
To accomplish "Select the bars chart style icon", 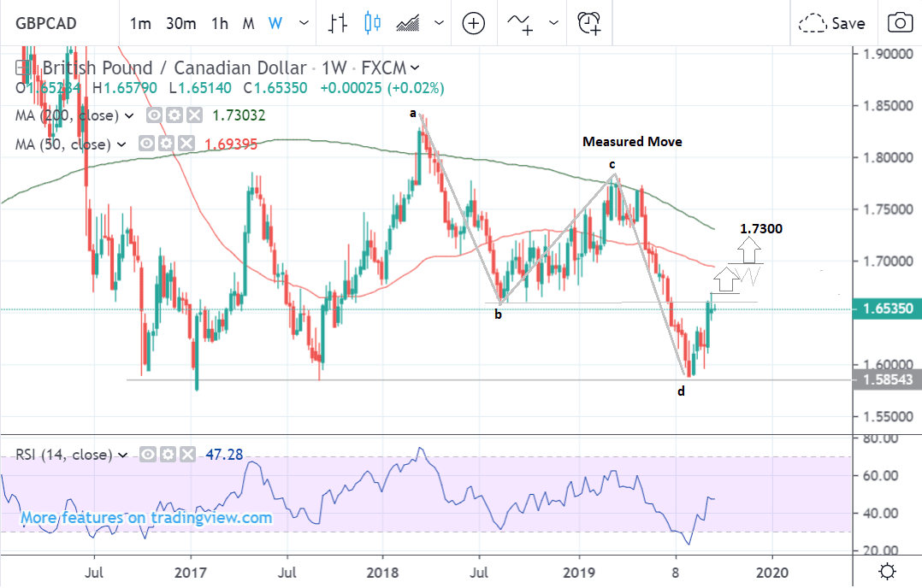I will (338, 23).
